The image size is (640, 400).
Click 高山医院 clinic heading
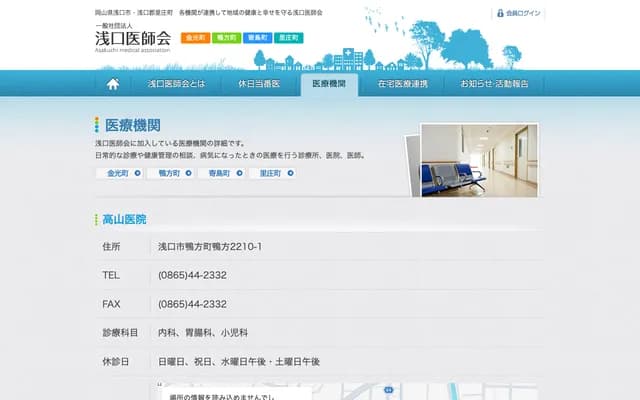pyautogui.click(x=124, y=219)
